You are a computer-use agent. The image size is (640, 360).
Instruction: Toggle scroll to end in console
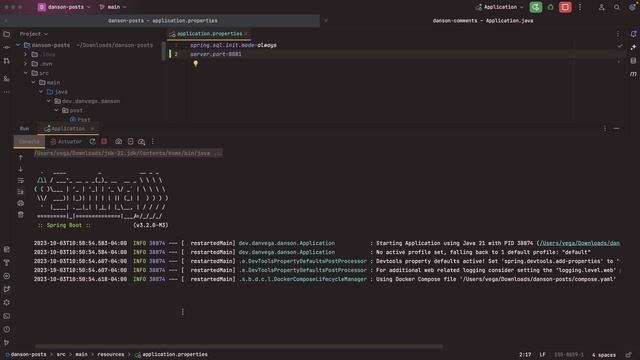point(21,192)
